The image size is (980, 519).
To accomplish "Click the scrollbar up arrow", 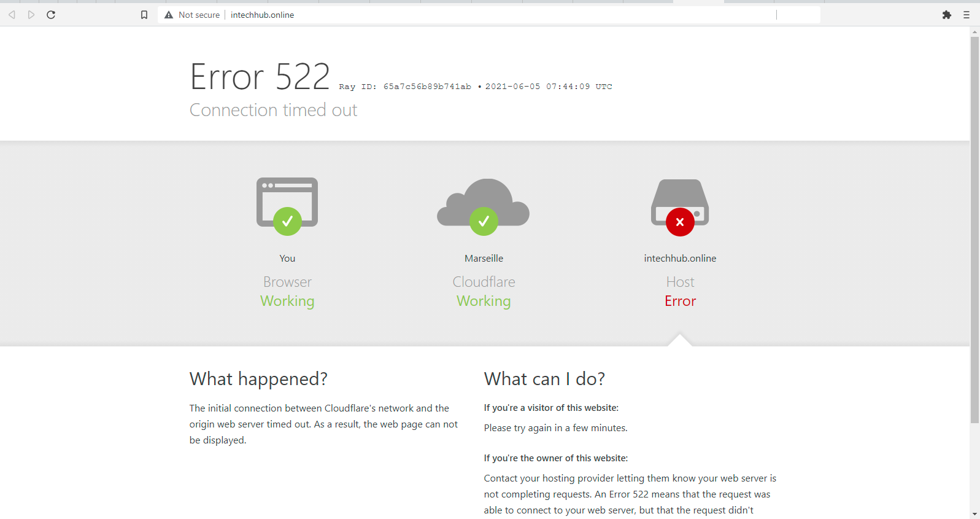I will click(x=974, y=32).
